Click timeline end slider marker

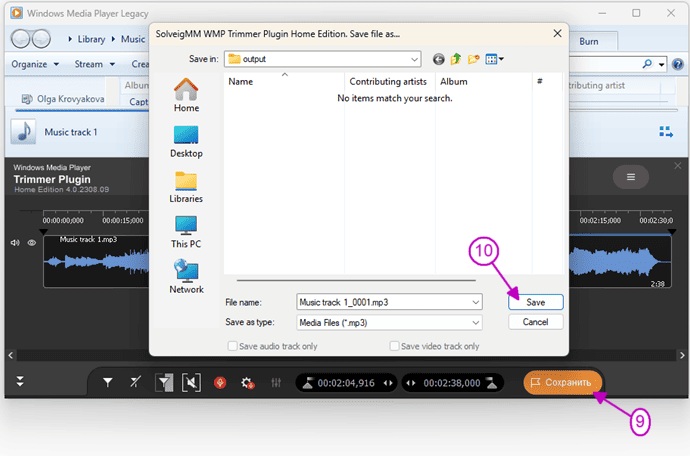click(671, 232)
